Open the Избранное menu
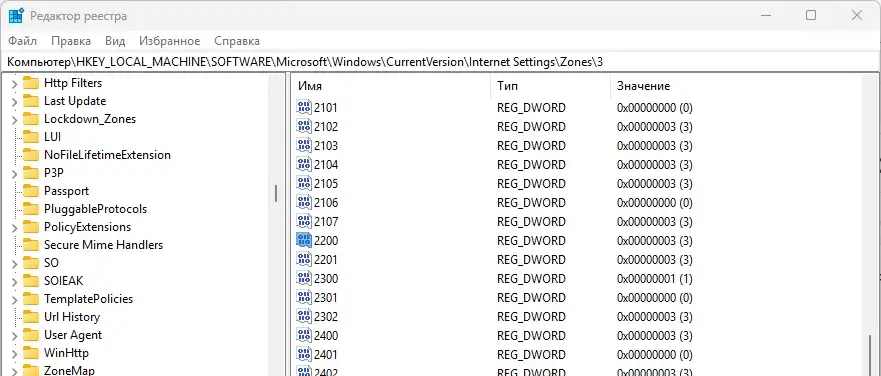This screenshot has width=881, height=376. point(170,41)
